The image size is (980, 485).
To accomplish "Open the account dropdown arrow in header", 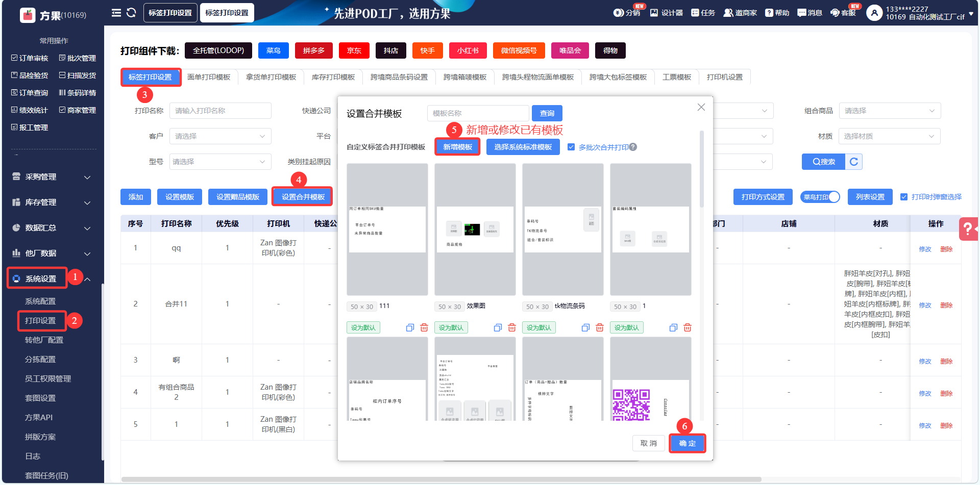I will (x=971, y=14).
